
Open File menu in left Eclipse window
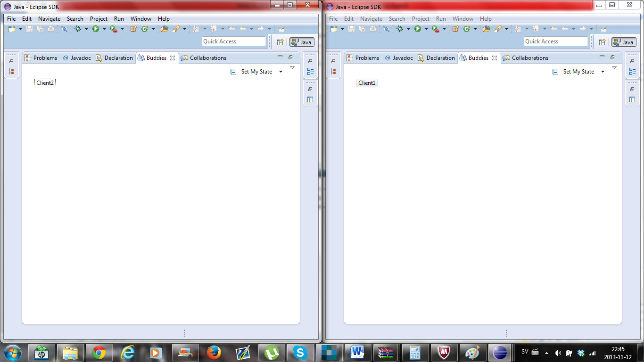(11, 19)
